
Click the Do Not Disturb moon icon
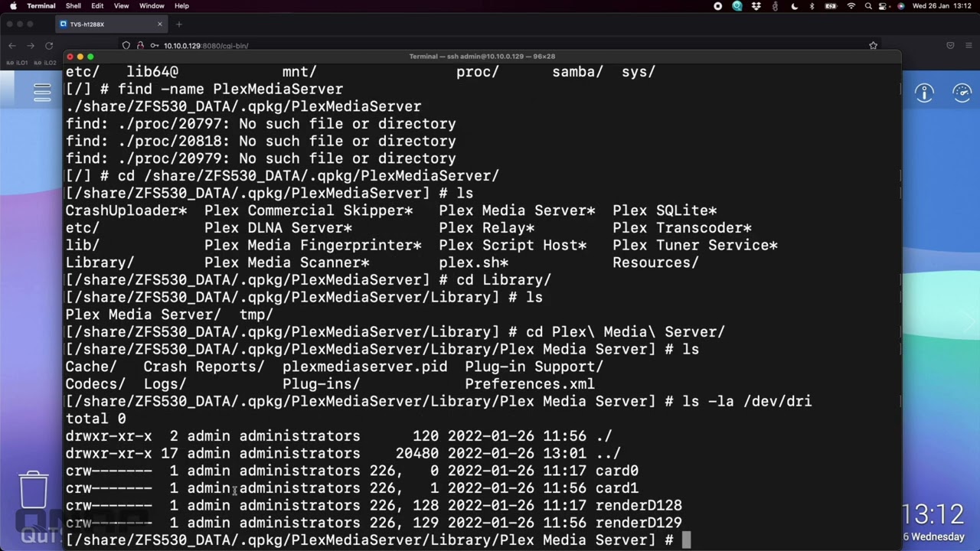(x=794, y=6)
